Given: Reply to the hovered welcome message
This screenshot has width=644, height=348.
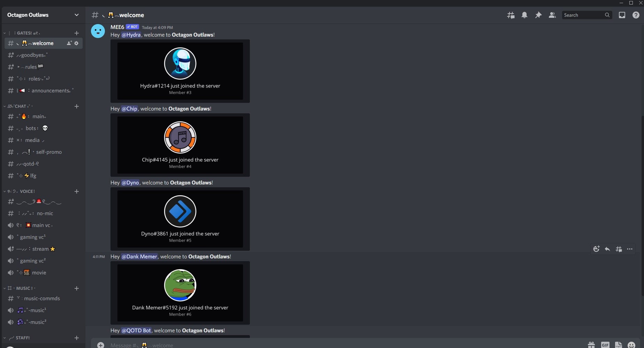Looking at the screenshot, I should click(x=607, y=249).
